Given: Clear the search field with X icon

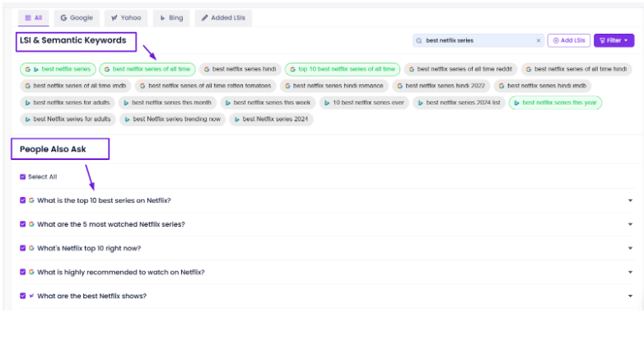Looking at the screenshot, I should click(x=539, y=40).
